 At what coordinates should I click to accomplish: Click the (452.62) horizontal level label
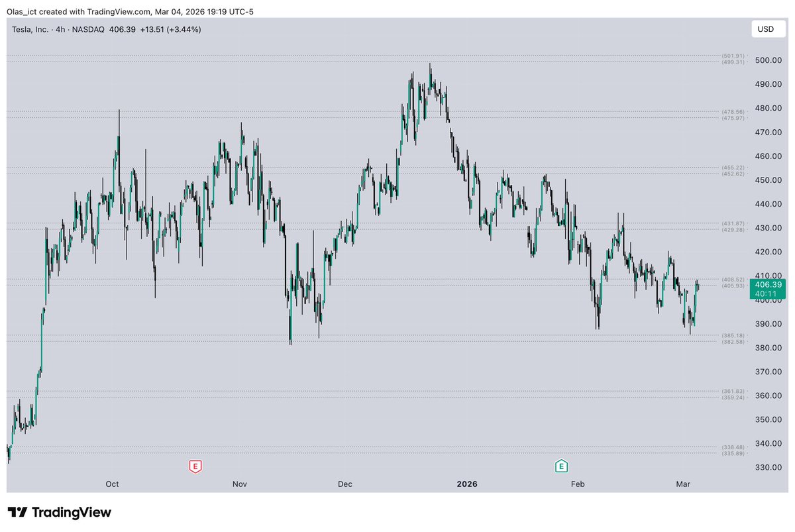pos(733,174)
